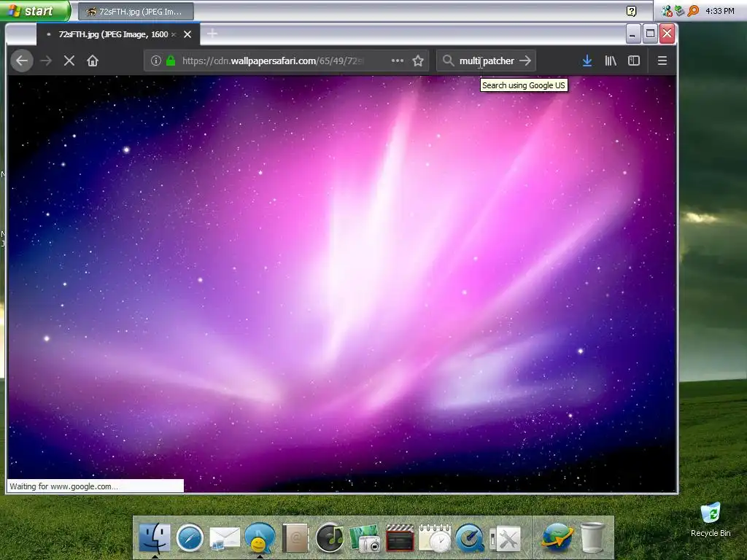Viewport: 747px width, 560px height.
Task: Open the Firefox hamburger menu
Action: 662,61
